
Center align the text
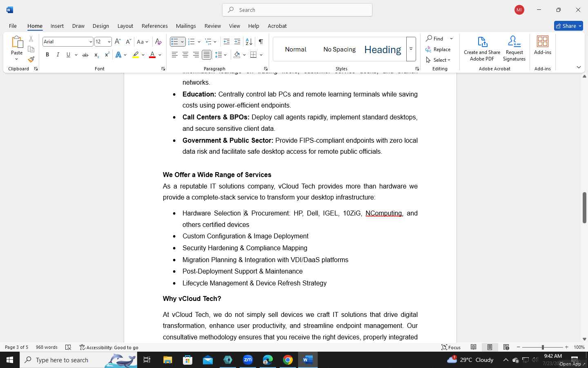tap(185, 55)
